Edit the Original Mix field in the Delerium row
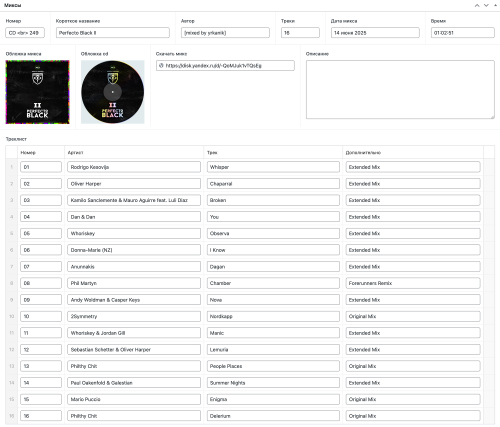This screenshot has height=427, width=500. coord(413,416)
